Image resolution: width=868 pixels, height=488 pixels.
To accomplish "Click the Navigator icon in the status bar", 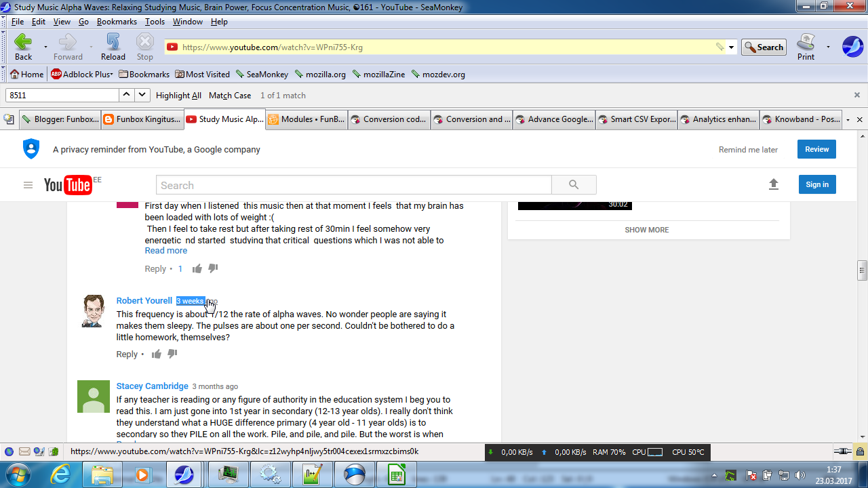I will (x=9, y=451).
